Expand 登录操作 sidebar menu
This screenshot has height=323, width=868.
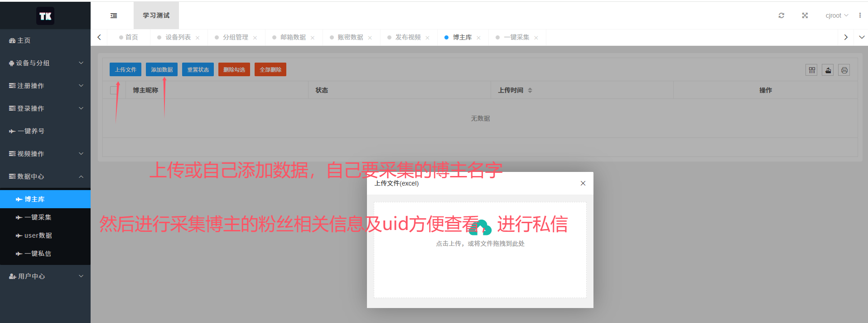(x=45, y=108)
